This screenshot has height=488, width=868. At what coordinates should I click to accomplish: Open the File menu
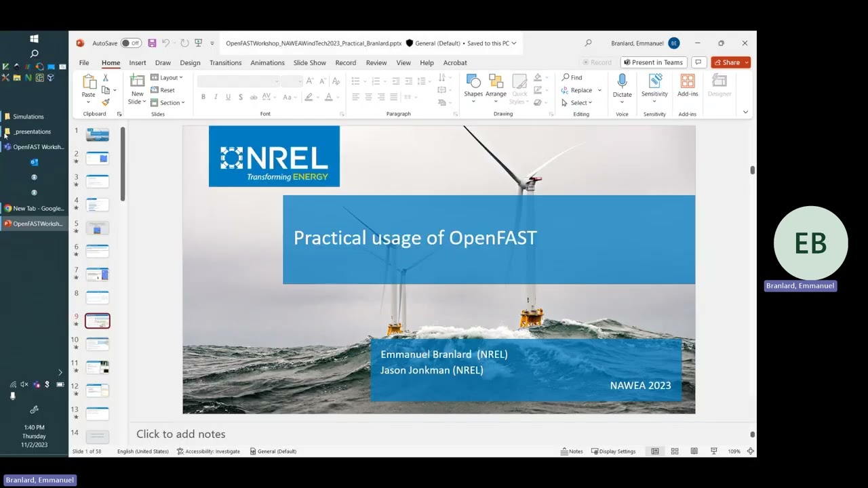84,63
